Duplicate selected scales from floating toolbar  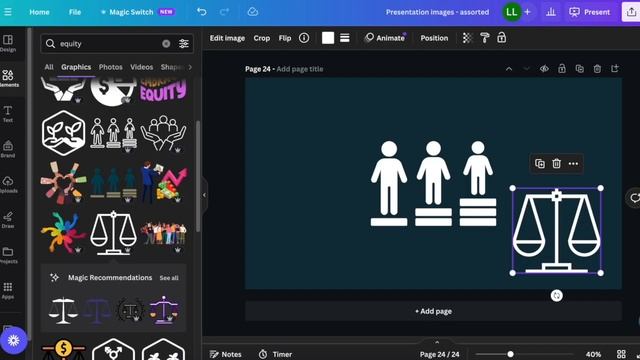tap(540, 164)
